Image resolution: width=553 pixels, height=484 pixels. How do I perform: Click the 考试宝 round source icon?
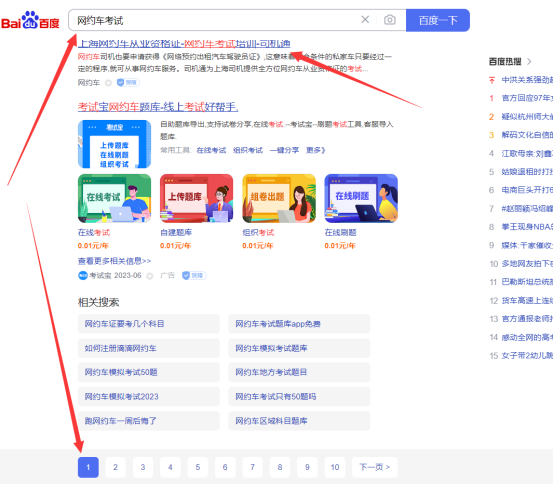point(83,276)
